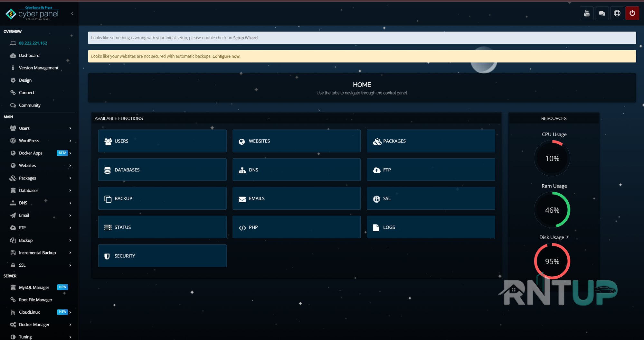Follow the Setup Wizard link
Image resolution: width=644 pixels, height=340 pixels.
pos(245,38)
